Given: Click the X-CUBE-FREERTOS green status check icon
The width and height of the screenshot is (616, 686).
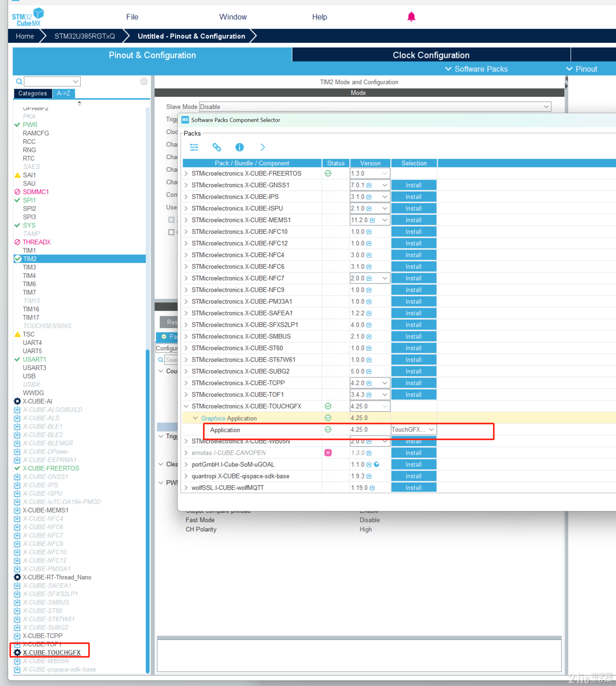Looking at the screenshot, I should (328, 173).
